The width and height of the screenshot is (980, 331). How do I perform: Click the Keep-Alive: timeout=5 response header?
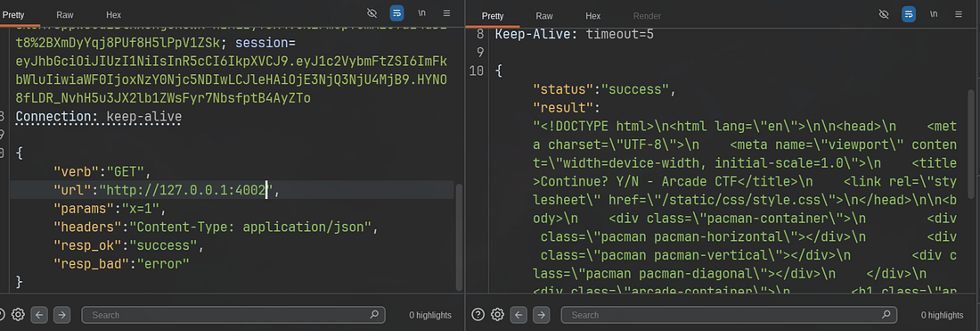click(x=575, y=35)
